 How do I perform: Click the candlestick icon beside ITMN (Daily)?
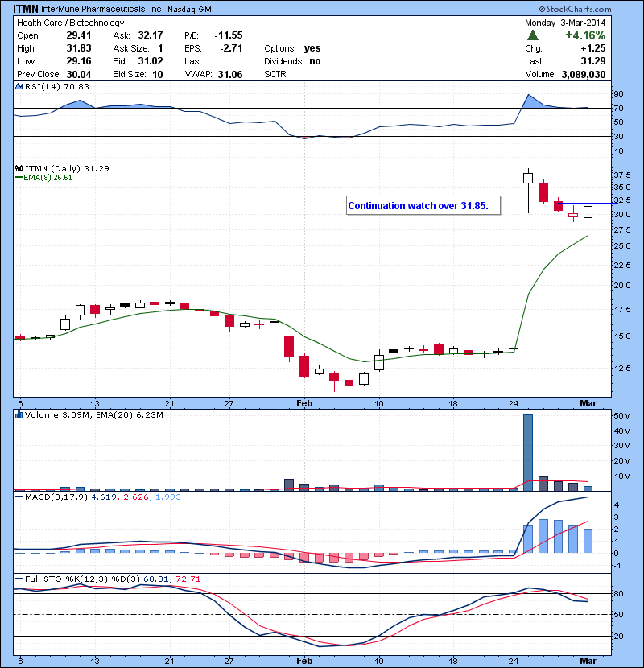click(x=19, y=168)
